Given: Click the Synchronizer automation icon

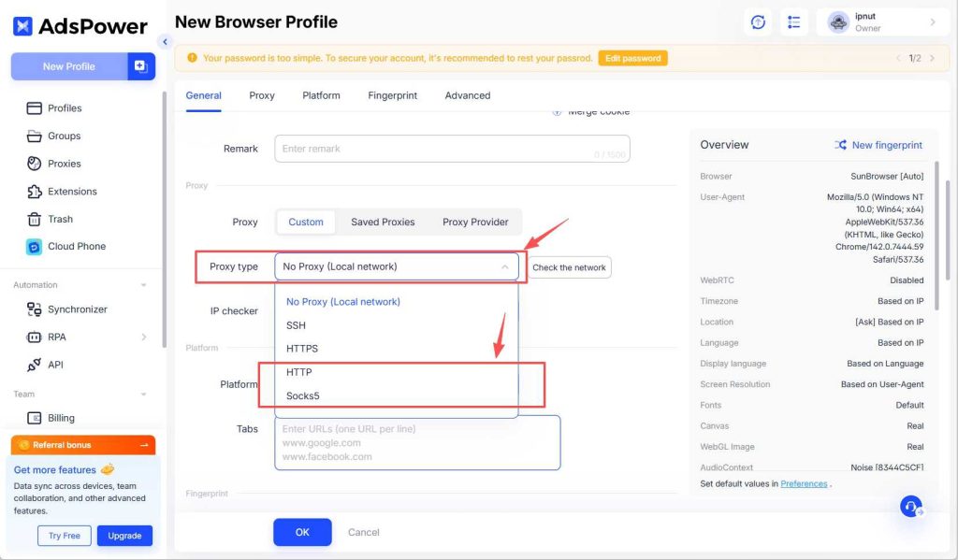Looking at the screenshot, I should [35, 309].
